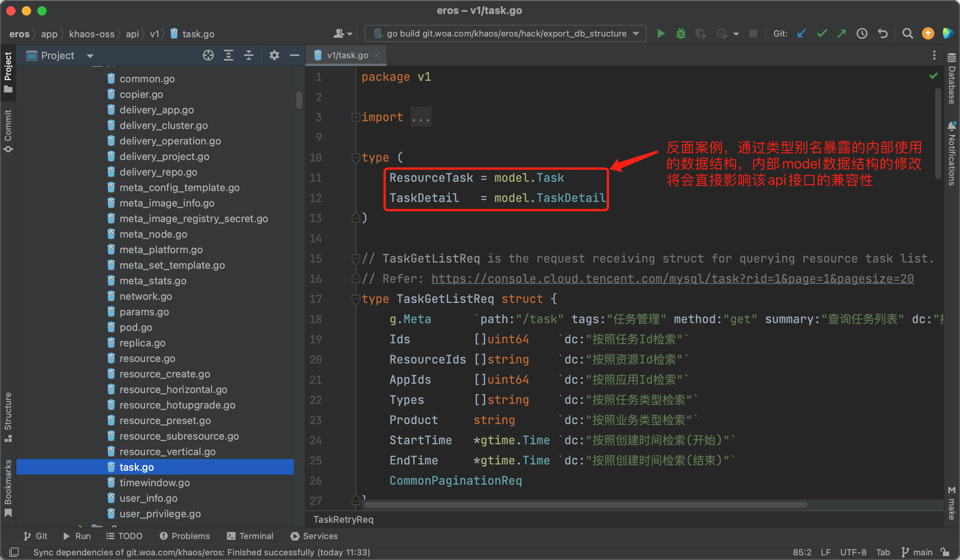The width and height of the screenshot is (960, 560).
Task: Open the Project view dropdown arrow
Action: (x=90, y=56)
